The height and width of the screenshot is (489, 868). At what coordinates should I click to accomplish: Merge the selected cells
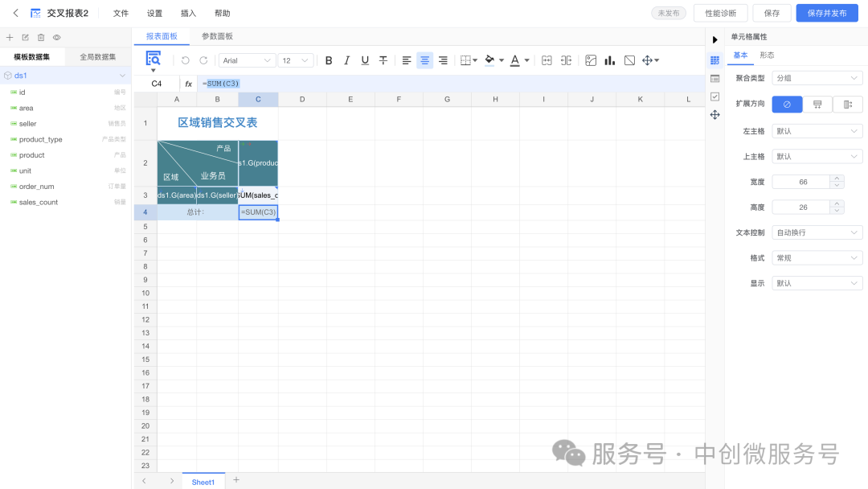[x=547, y=60]
